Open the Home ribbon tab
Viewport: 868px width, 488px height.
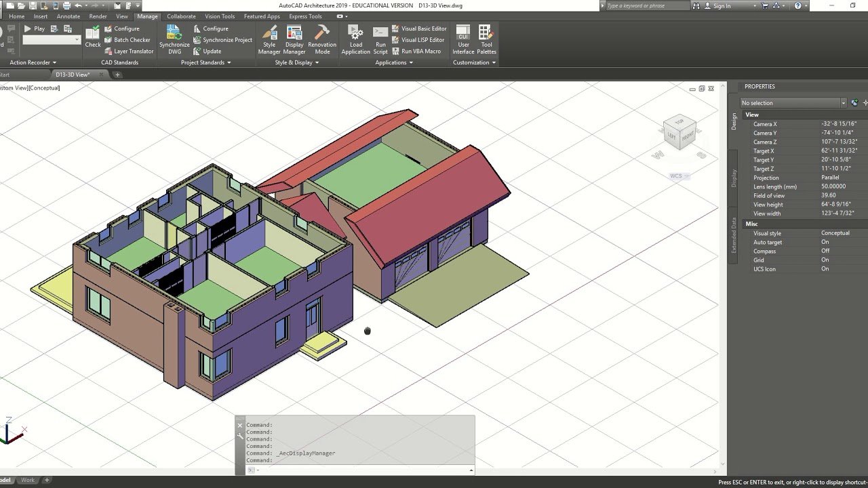point(16,16)
